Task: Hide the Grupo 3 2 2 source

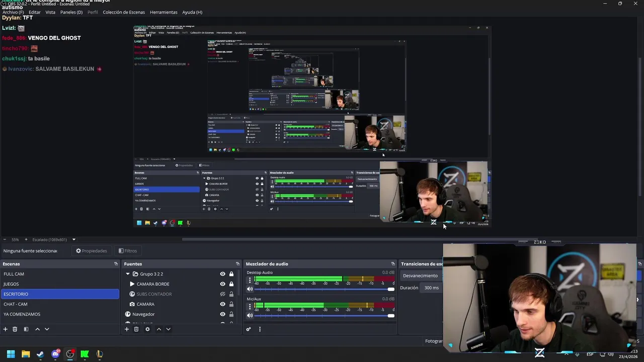Action: click(x=222, y=274)
